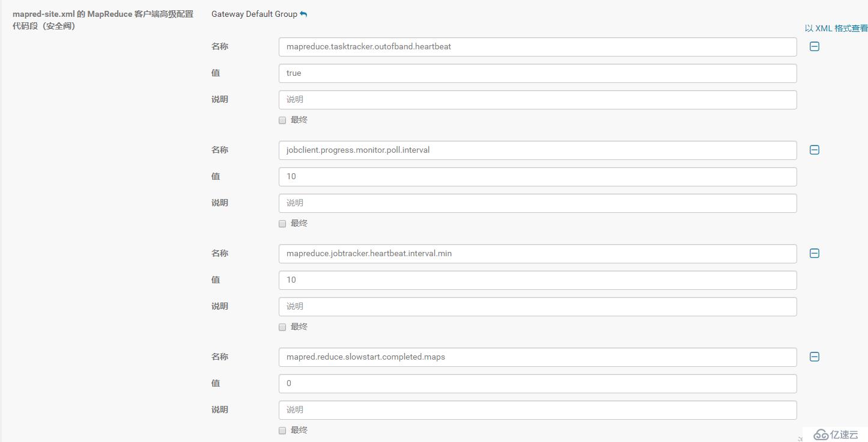Focus the 说明 field under poll.interval
Image resolution: width=868 pixels, height=442 pixels.
[538, 203]
